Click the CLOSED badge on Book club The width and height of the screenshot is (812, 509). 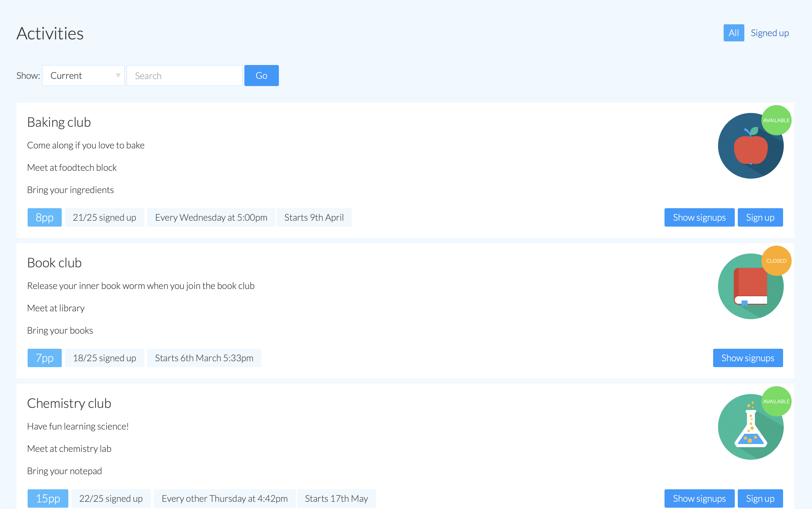(x=776, y=261)
